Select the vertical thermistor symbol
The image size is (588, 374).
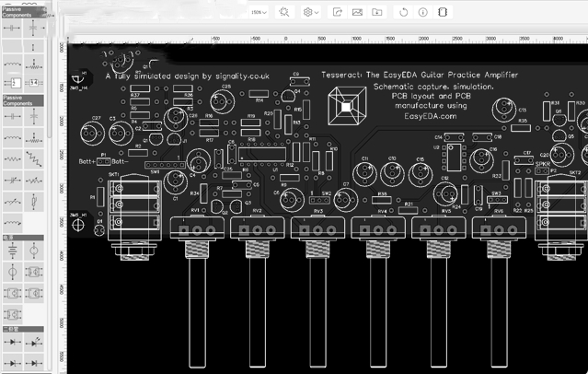pyautogui.click(x=34, y=202)
